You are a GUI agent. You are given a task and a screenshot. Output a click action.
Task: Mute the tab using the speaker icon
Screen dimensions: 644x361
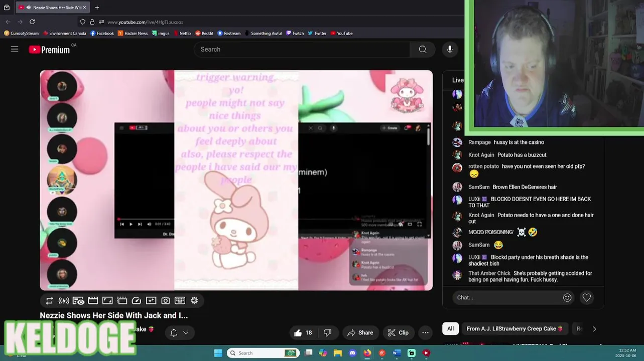(28, 8)
